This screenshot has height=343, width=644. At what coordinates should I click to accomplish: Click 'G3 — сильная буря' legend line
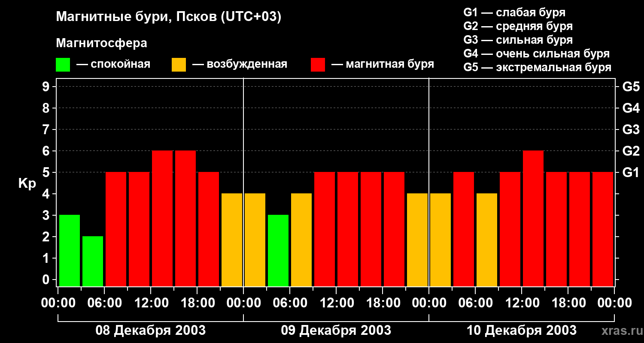click(518, 40)
